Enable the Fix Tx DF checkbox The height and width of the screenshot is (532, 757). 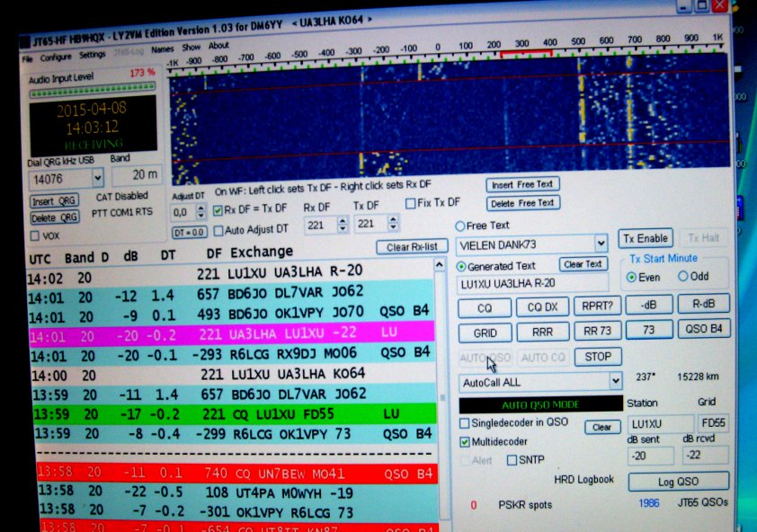click(410, 203)
